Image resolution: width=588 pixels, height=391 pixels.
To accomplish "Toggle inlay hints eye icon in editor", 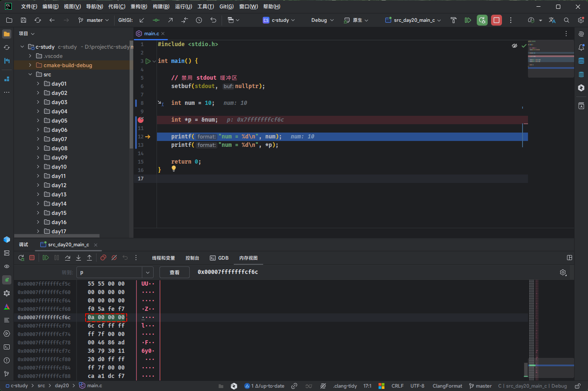I will pyautogui.click(x=514, y=46).
